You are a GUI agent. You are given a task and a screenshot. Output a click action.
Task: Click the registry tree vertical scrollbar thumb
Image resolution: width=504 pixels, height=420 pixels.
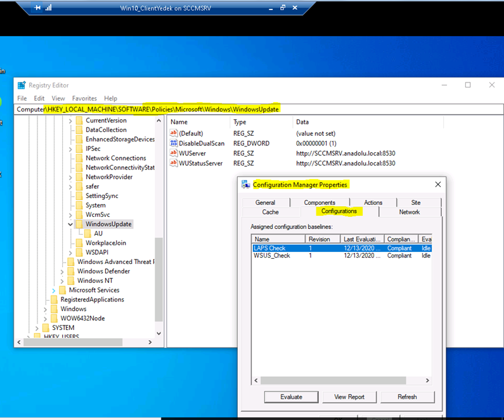[158, 279]
